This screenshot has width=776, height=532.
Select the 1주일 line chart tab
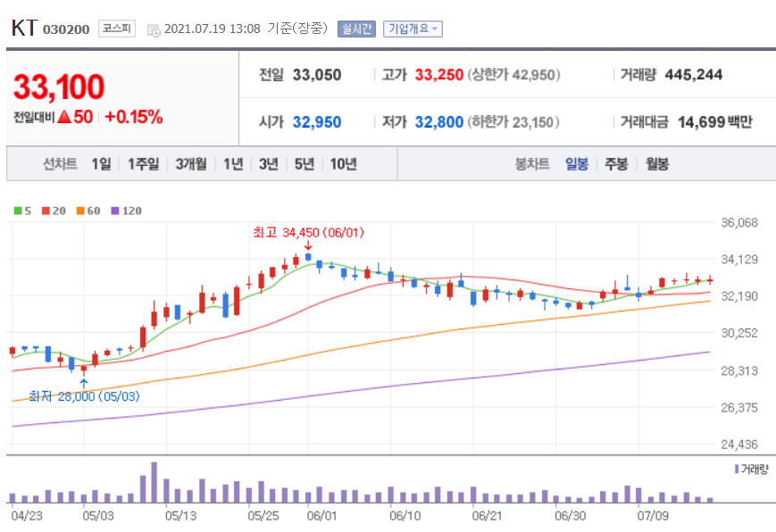point(144,164)
